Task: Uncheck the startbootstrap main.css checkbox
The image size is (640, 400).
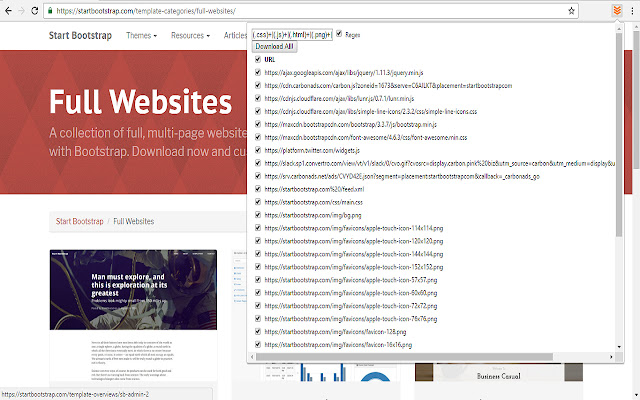Action: click(x=258, y=202)
